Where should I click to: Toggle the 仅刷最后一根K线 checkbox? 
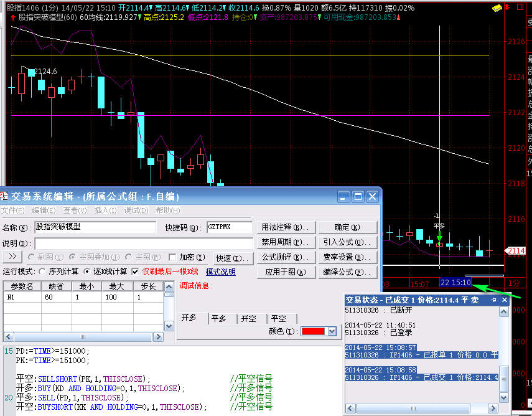click(136, 272)
